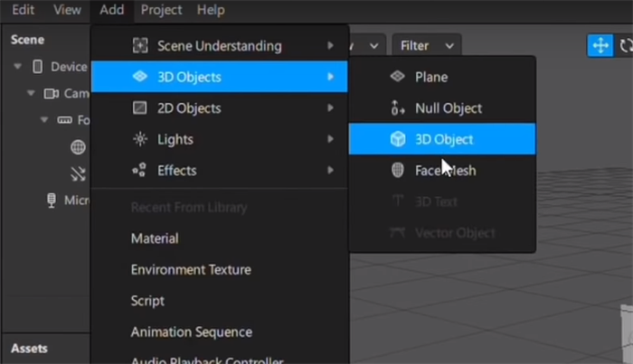
Task: Click the Effects icon in Add menu
Action: (139, 171)
